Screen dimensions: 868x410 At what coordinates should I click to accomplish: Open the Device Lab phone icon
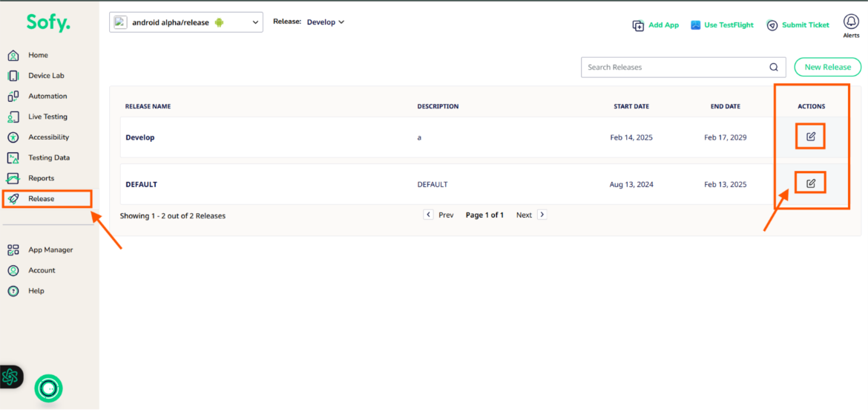pyautogui.click(x=14, y=76)
